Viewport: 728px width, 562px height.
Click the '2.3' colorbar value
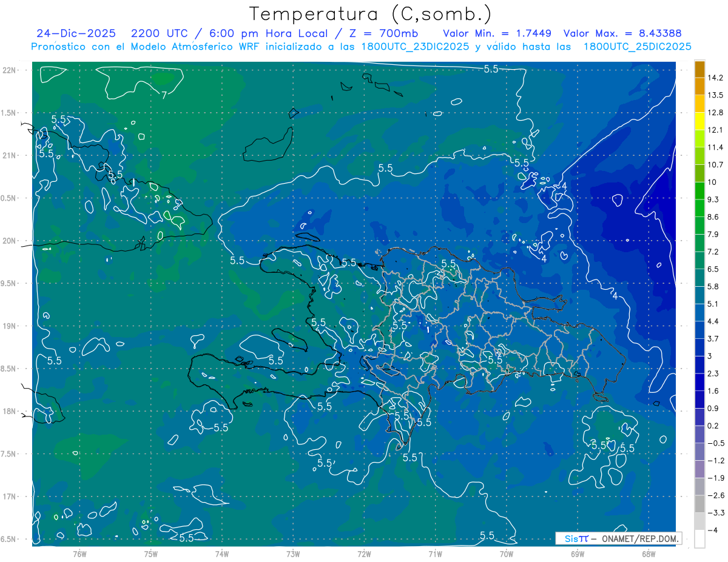[x=713, y=373]
